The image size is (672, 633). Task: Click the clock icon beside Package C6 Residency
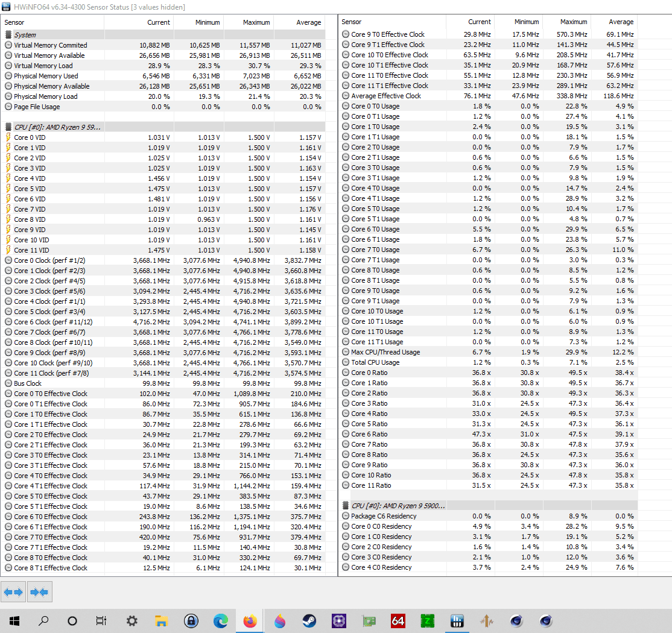[x=346, y=516]
